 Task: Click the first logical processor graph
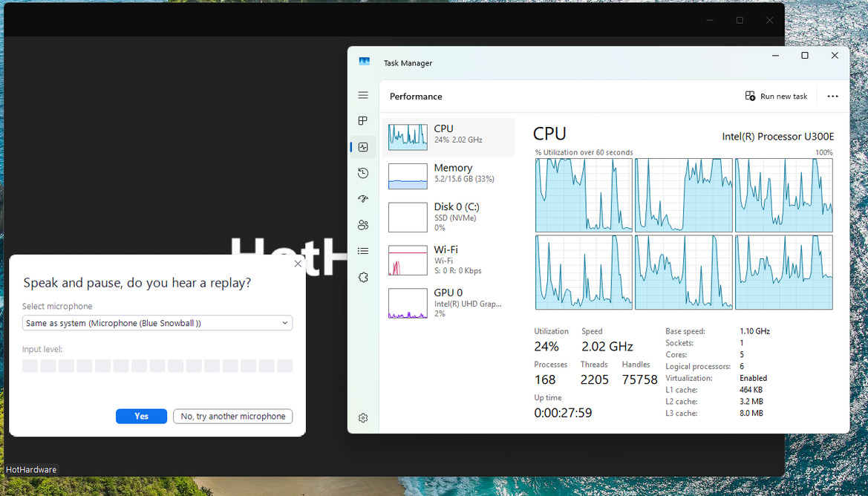click(584, 195)
